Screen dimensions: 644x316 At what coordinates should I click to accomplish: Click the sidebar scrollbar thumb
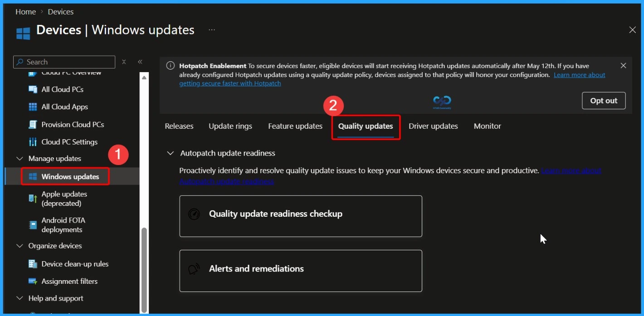[x=144, y=269]
